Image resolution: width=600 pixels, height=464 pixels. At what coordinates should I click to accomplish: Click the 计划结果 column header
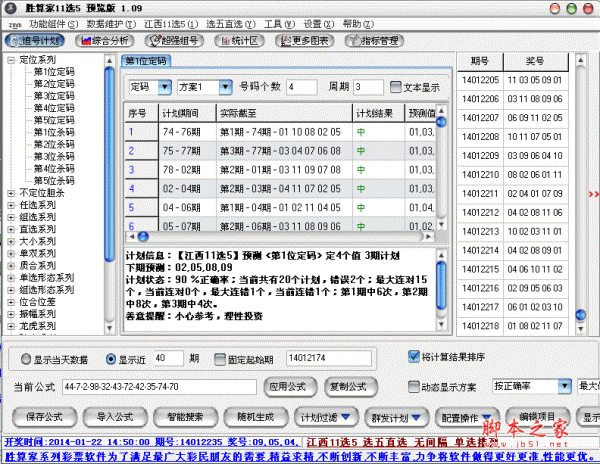pyautogui.click(x=378, y=113)
